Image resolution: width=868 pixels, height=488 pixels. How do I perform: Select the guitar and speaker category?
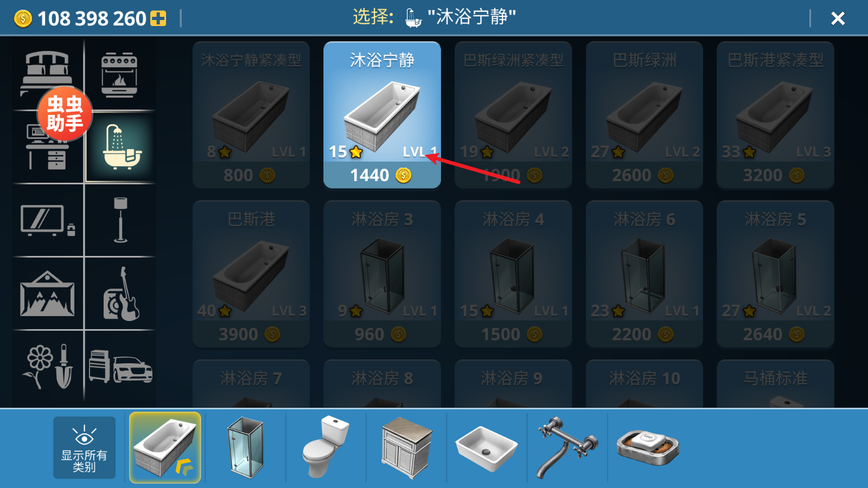pos(122,293)
